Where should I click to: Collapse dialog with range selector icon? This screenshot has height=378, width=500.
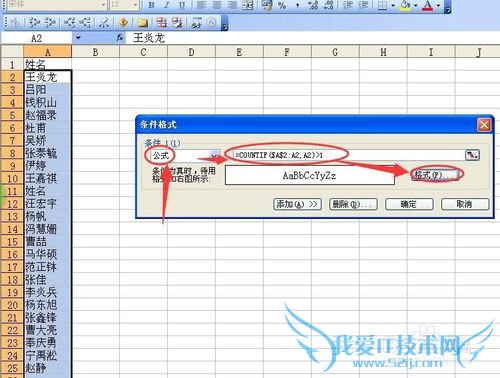tap(472, 155)
